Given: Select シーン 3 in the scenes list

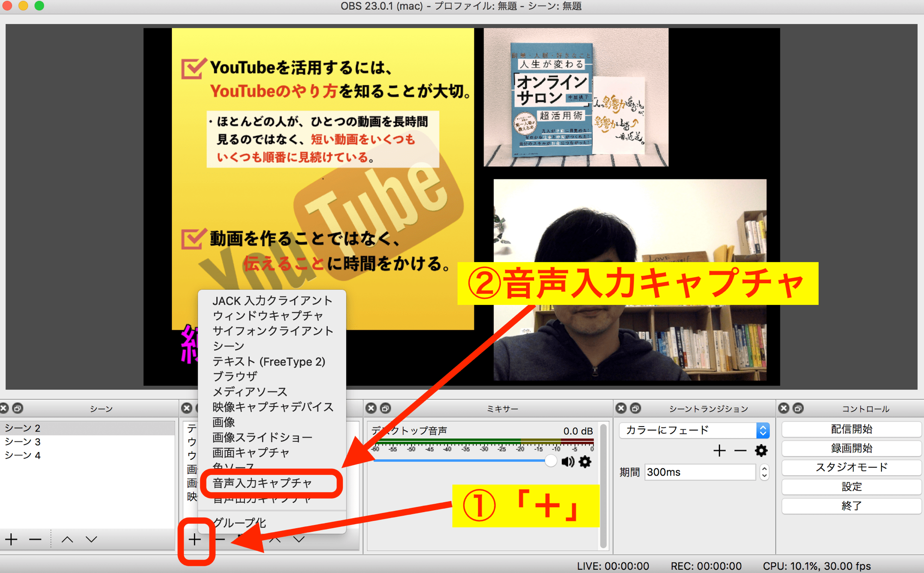Looking at the screenshot, I should [87, 442].
